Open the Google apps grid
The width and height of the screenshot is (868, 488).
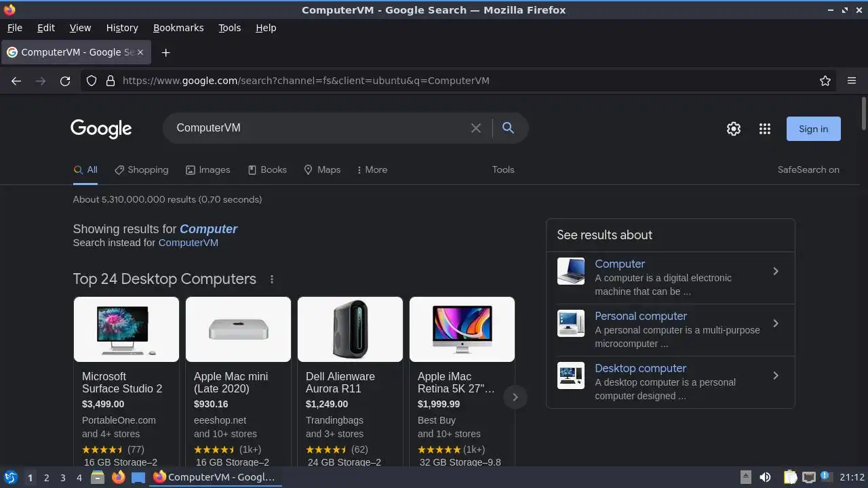(765, 129)
